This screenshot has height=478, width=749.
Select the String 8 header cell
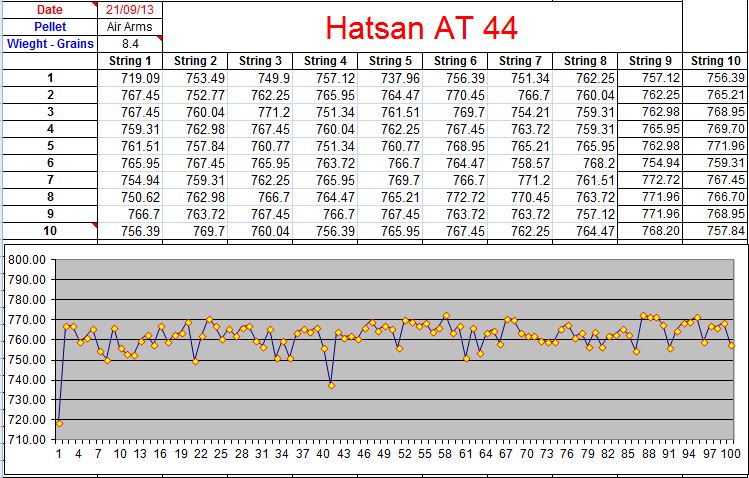(585, 61)
